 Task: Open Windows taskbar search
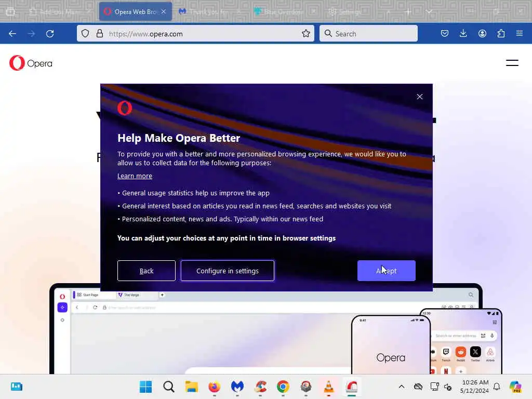169,387
